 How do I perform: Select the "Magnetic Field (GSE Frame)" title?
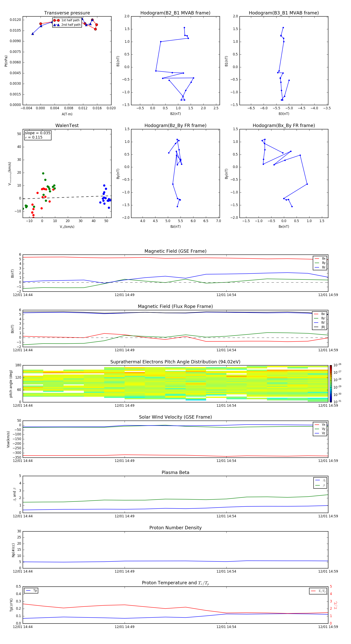175,251
